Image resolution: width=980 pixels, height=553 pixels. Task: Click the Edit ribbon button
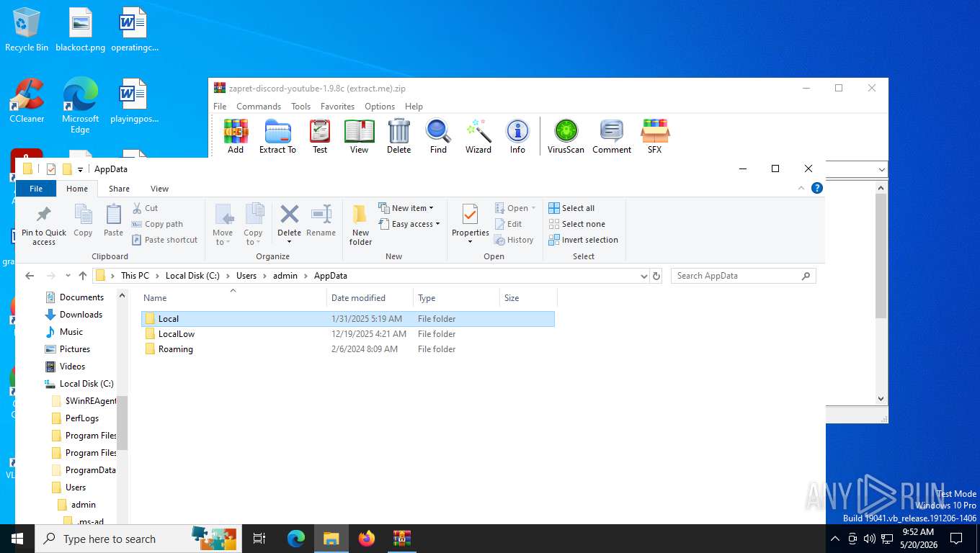(x=509, y=224)
